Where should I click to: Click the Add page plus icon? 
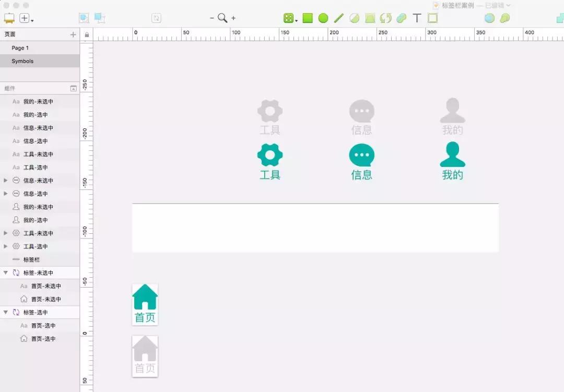73,34
